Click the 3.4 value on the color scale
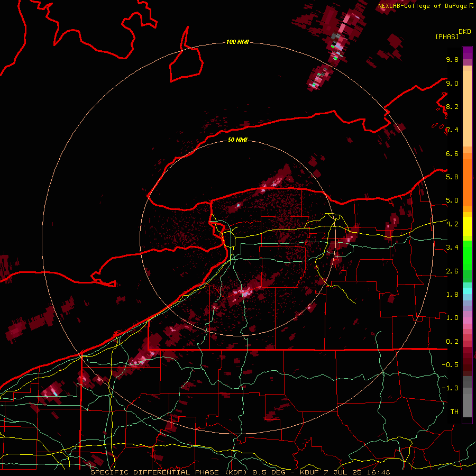This screenshot has height=476, width=476. (x=452, y=248)
